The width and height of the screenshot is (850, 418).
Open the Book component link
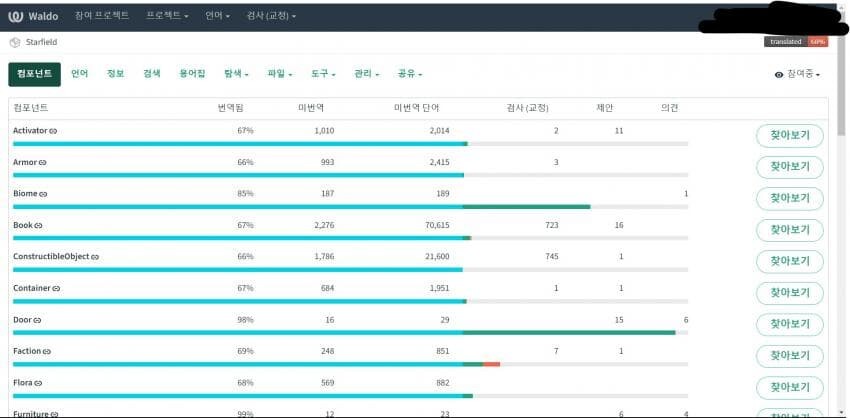[23, 225]
